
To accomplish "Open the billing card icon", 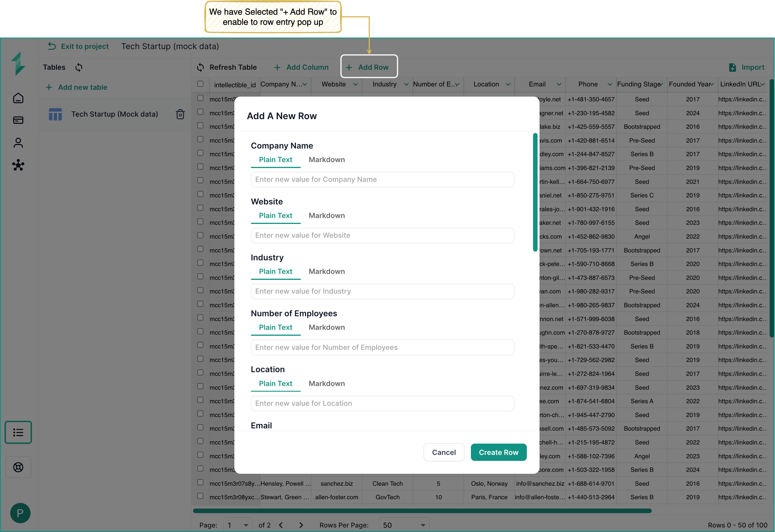I will pyautogui.click(x=18, y=120).
